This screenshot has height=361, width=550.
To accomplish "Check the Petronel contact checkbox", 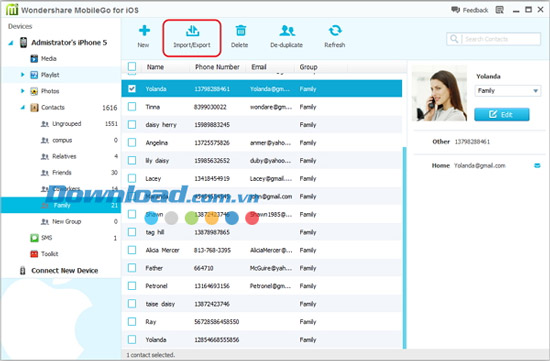I will (132, 286).
